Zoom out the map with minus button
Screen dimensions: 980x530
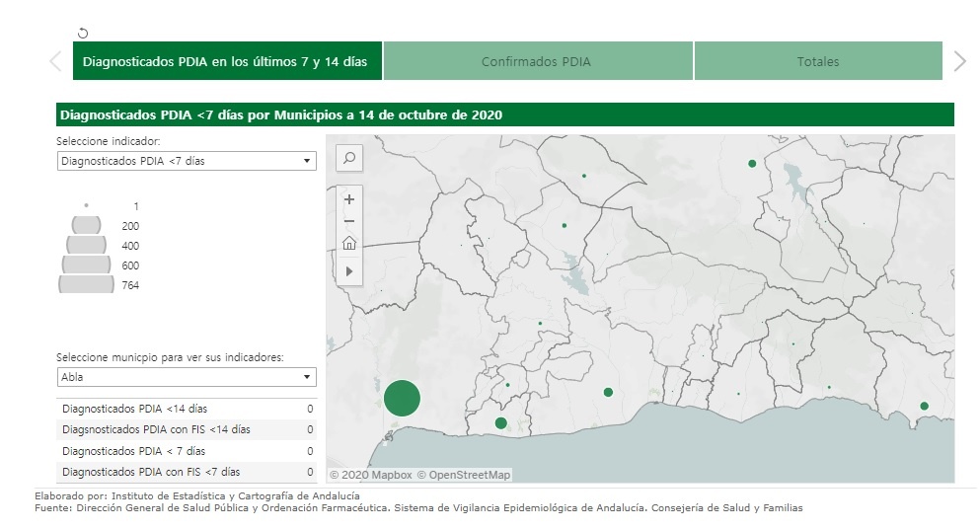[x=349, y=221]
